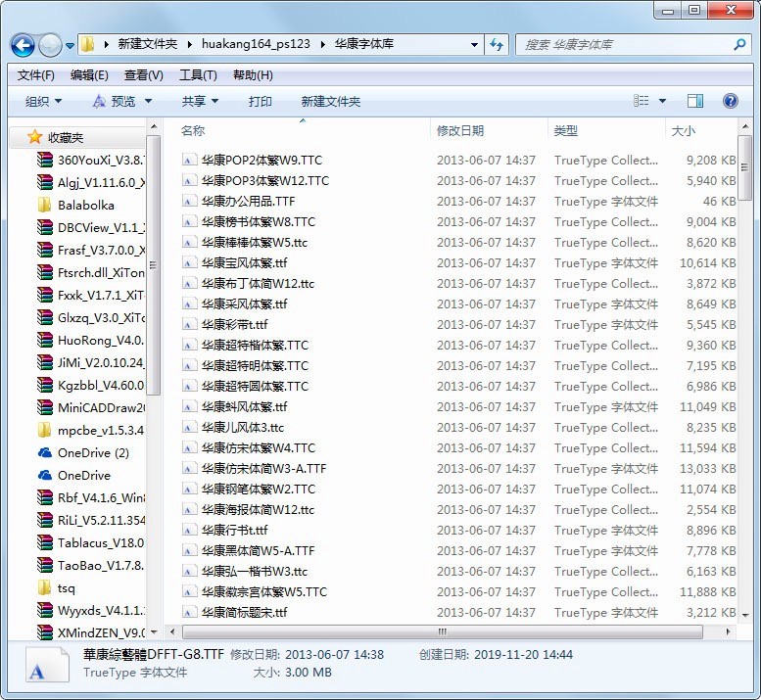
Task: Click the right arrow of horizontal scrollbar
Action: click(728, 631)
